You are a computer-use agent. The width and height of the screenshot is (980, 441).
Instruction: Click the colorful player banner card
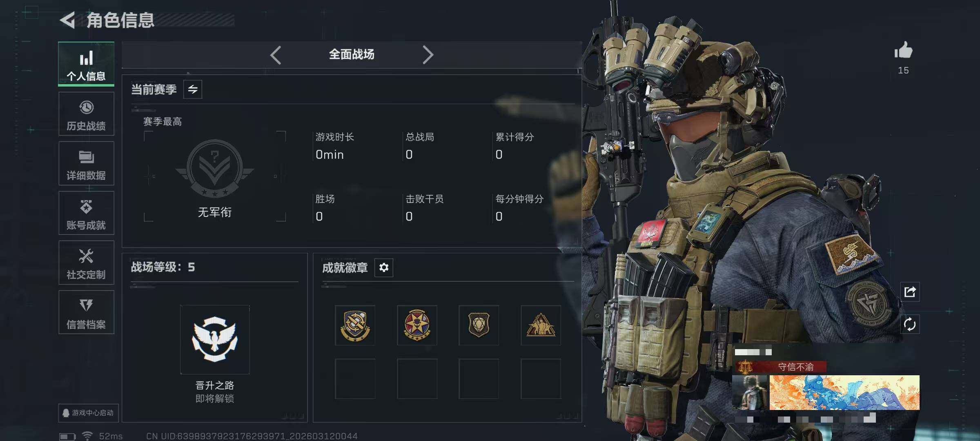click(x=844, y=392)
